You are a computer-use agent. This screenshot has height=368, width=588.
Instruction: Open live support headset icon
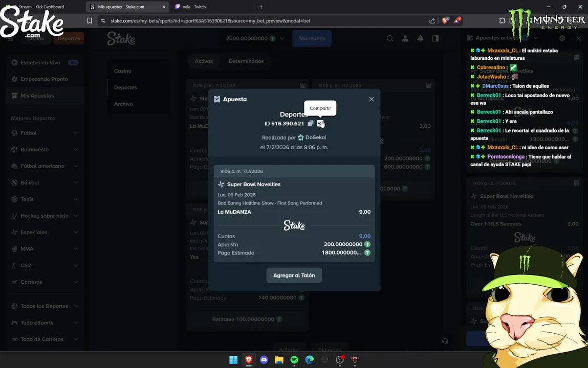coord(445,341)
